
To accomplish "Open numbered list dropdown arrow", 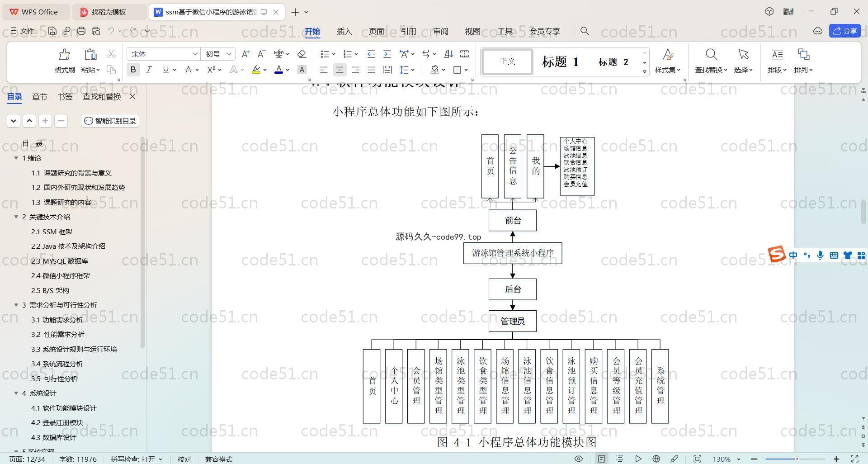I will (356, 54).
